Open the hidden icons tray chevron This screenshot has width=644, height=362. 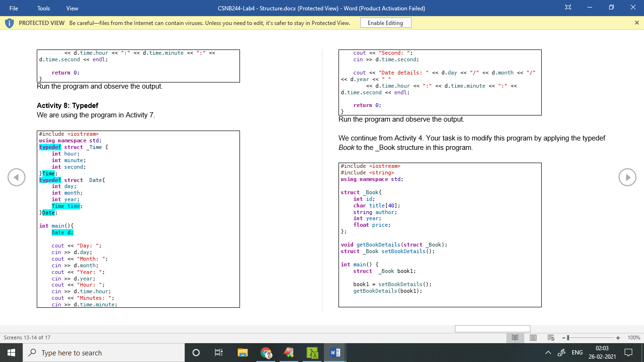tap(547, 352)
